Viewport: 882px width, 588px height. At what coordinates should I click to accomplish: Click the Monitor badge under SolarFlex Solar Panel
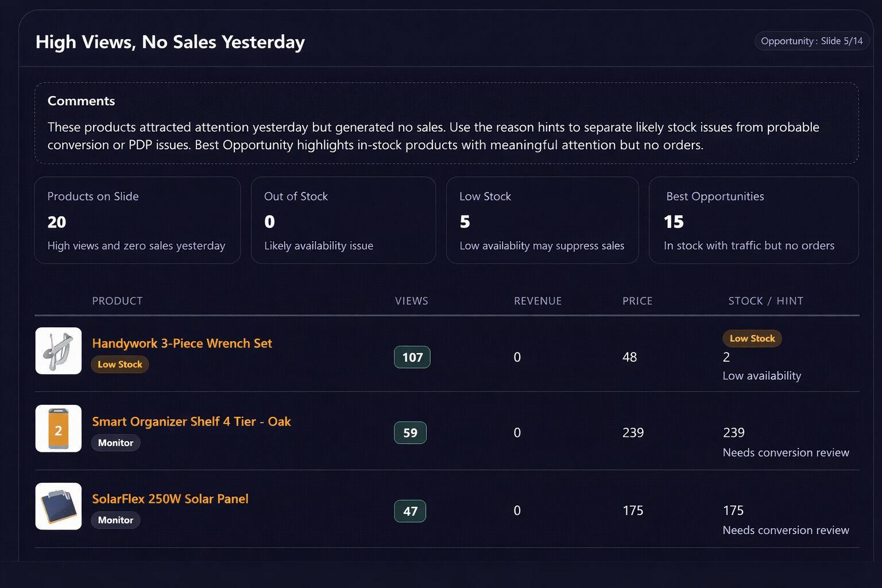(x=115, y=520)
